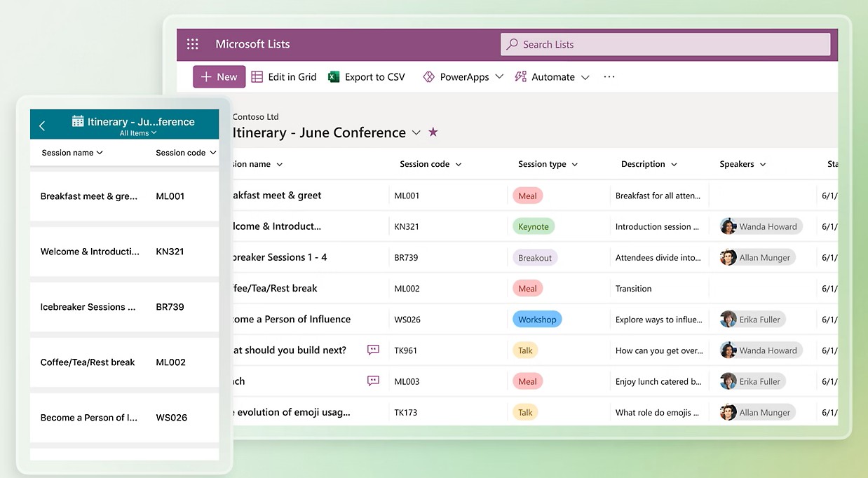Tap 'Icebreaker Sessions ...' row in mobile app
868x478 pixels.
click(x=125, y=307)
